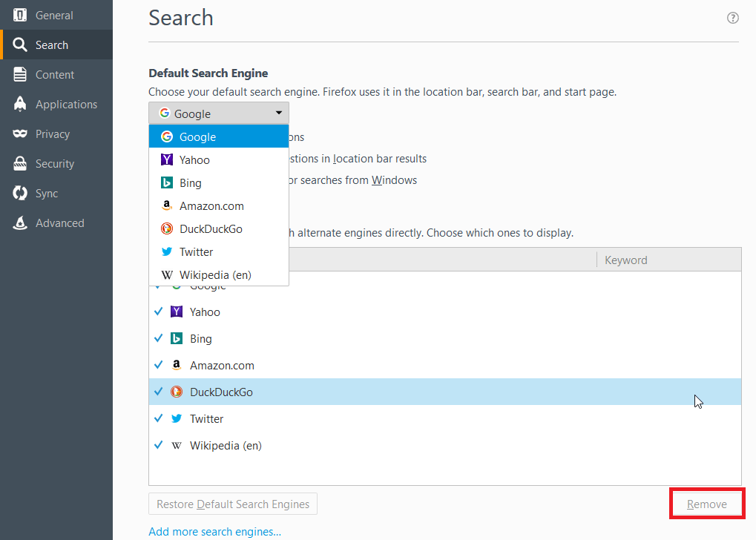Viewport: 756px width, 540px height.
Task: Switch to the Content tab
Action: pyautogui.click(x=56, y=74)
